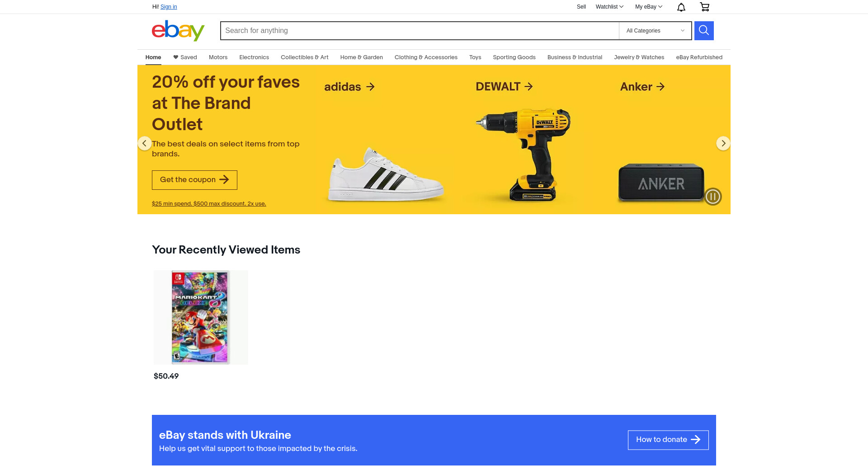Expand the My eBay dropdown

(x=648, y=7)
